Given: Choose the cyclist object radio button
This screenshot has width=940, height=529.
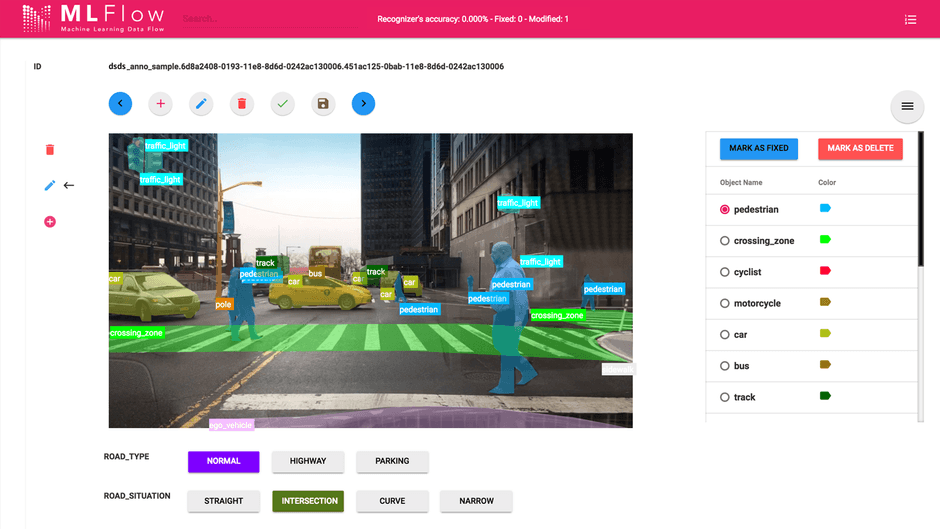Looking at the screenshot, I should [725, 272].
